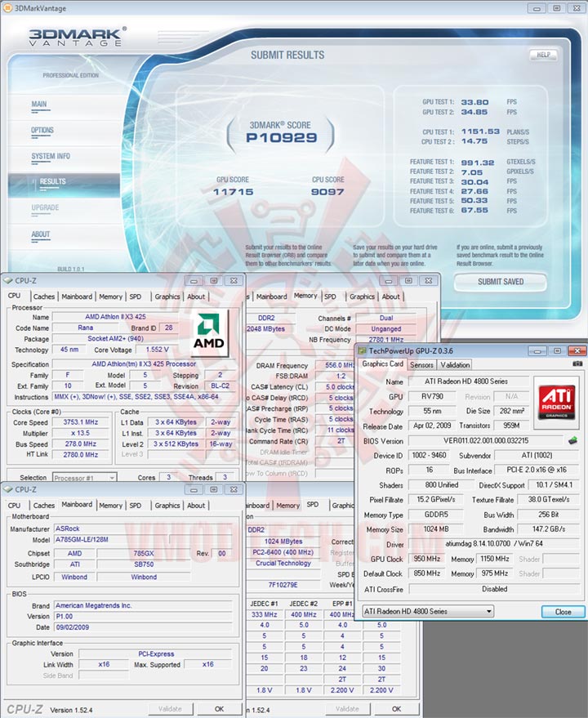Minimize the 3DMarkVantage window

click(x=537, y=8)
